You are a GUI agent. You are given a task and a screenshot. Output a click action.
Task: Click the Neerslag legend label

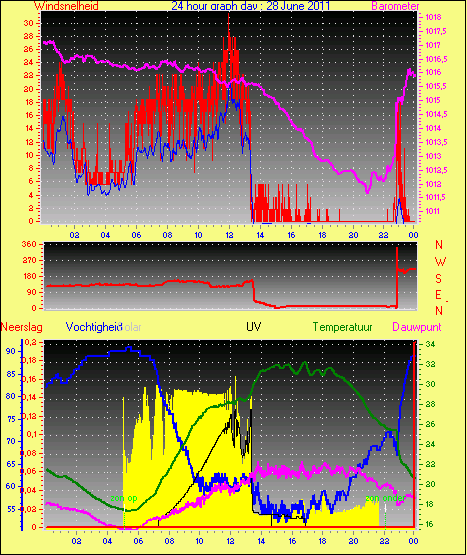point(22,327)
